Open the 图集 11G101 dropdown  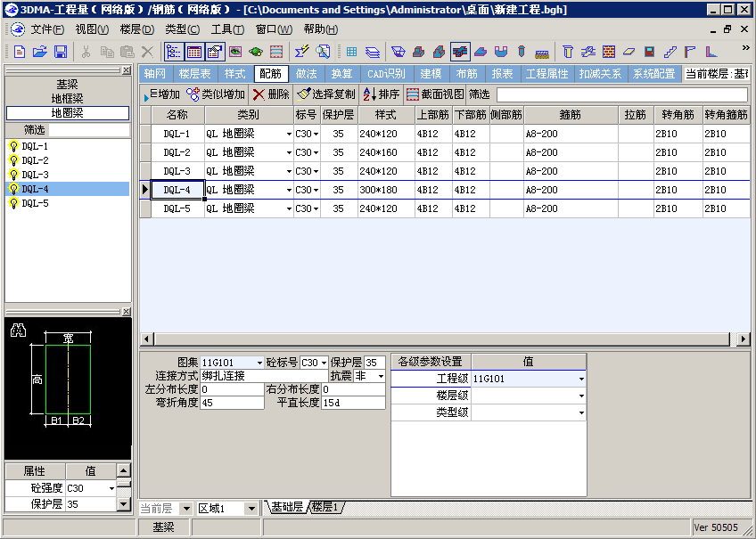coord(259,363)
